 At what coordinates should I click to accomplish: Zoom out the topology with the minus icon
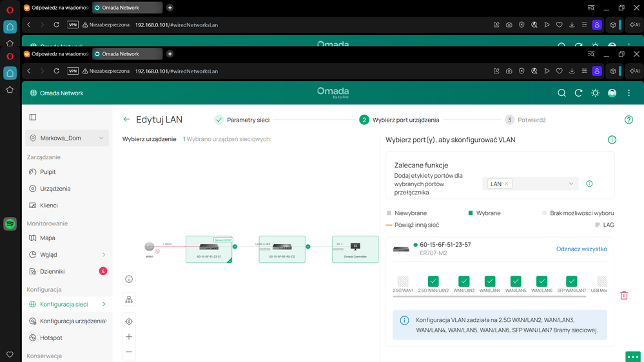[x=129, y=352]
